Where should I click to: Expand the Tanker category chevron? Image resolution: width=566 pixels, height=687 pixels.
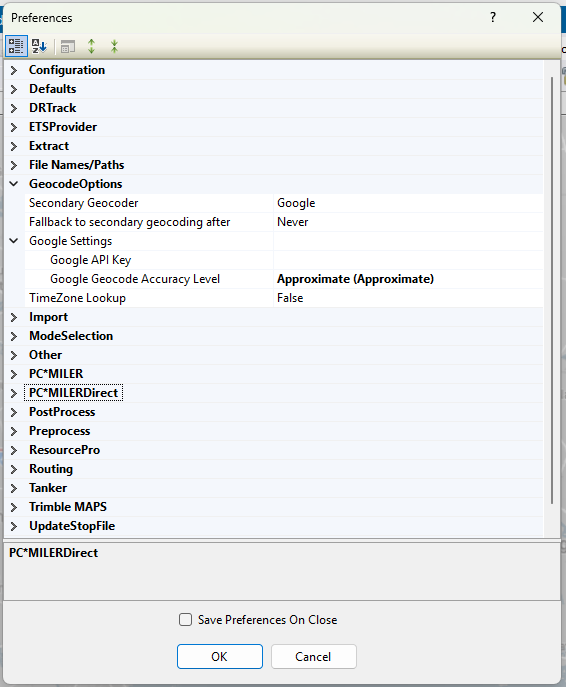(14, 488)
